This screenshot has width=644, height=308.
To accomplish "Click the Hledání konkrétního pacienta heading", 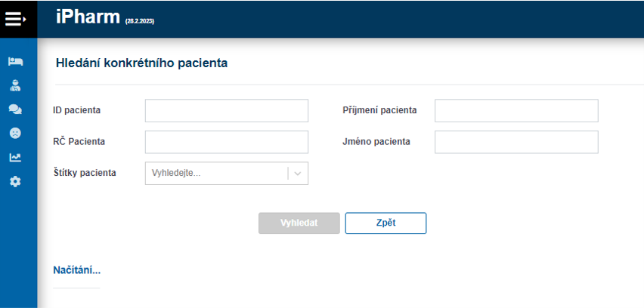I will tap(141, 63).
